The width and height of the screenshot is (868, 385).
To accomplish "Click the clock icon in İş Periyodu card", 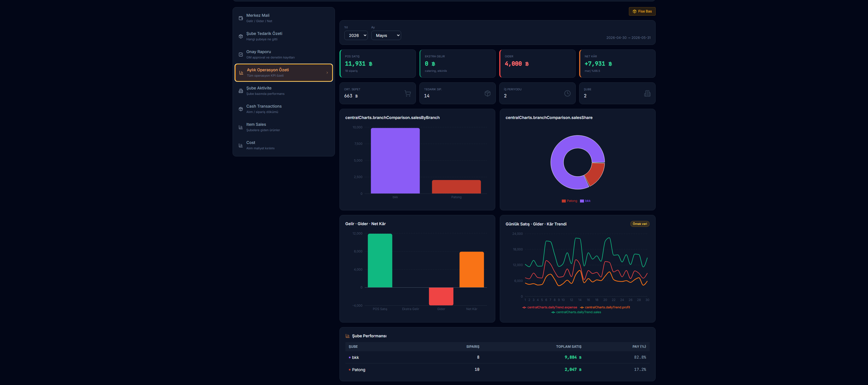I will pyautogui.click(x=567, y=93).
